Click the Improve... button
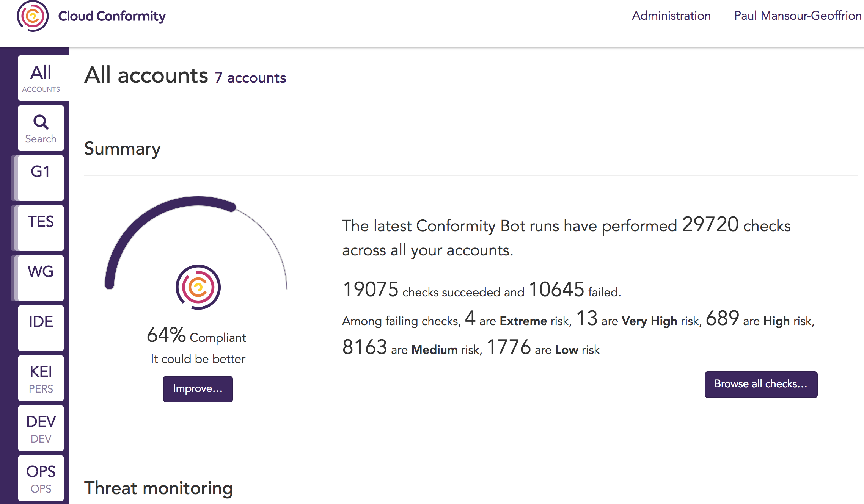 pyautogui.click(x=198, y=389)
